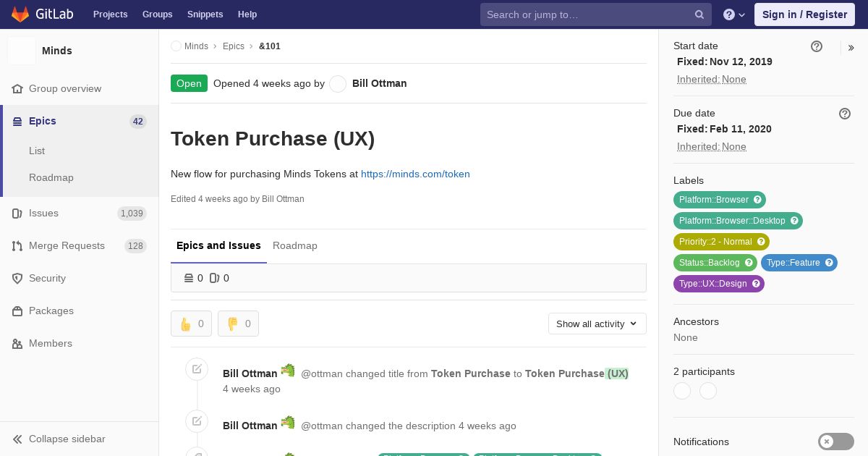Click help icon on Type::Feature label
This screenshot has height=456, width=868.
click(829, 263)
